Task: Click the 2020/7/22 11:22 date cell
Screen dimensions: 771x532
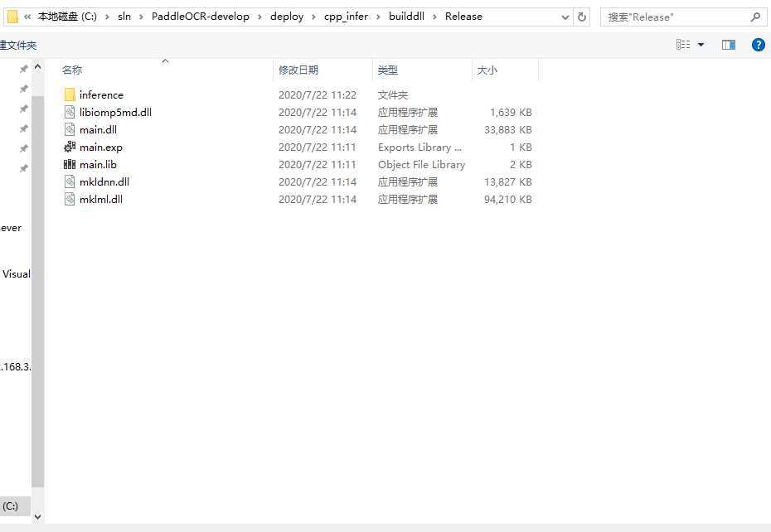Action: tap(318, 94)
